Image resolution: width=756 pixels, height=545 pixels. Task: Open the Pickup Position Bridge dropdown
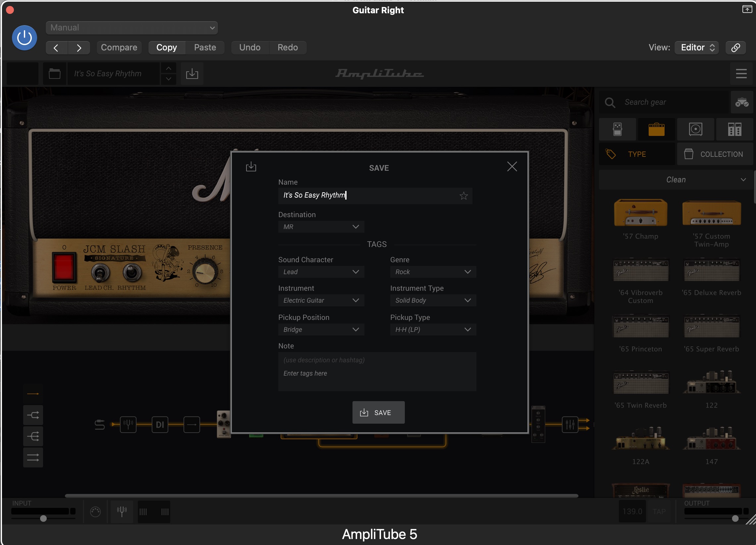321,330
